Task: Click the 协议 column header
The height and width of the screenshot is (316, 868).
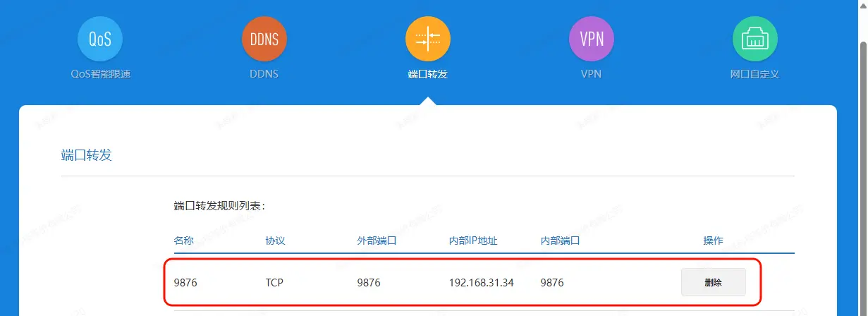Action: 275,241
